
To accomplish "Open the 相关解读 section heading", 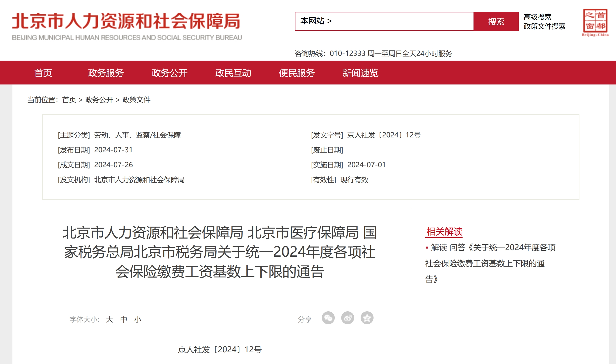I will (444, 232).
